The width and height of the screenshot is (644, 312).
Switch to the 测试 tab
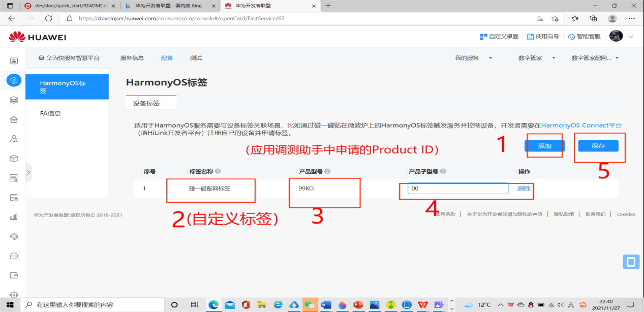[x=196, y=58]
